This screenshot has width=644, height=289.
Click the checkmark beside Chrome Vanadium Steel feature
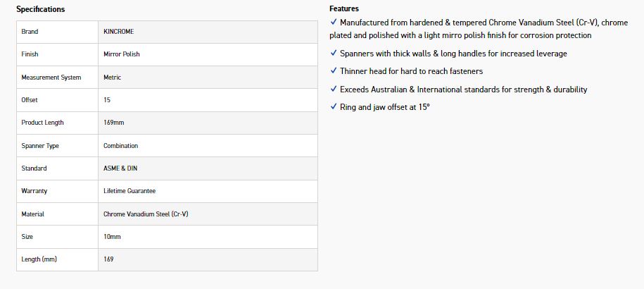[x=334, y=23]
